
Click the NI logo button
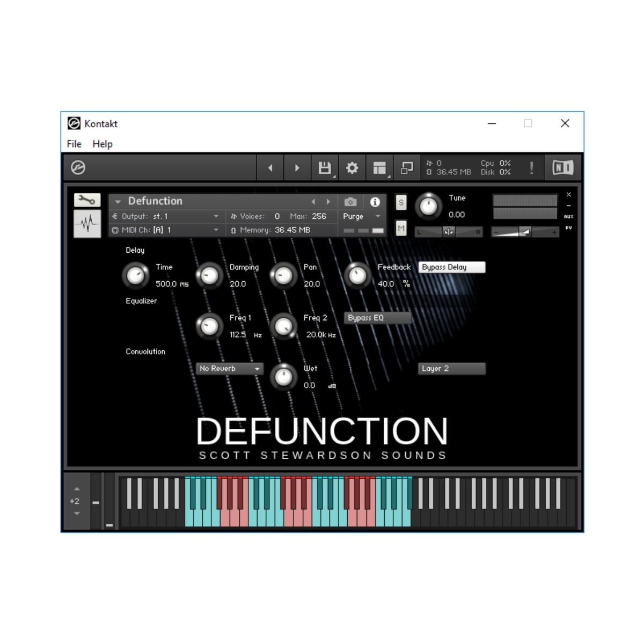pyautogui.click(x=563, y=168)
